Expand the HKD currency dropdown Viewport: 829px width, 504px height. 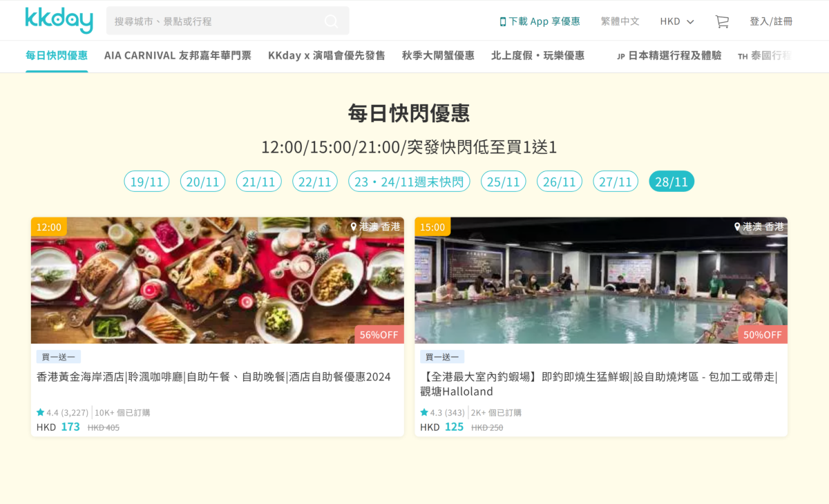click(x=677, y=21)
